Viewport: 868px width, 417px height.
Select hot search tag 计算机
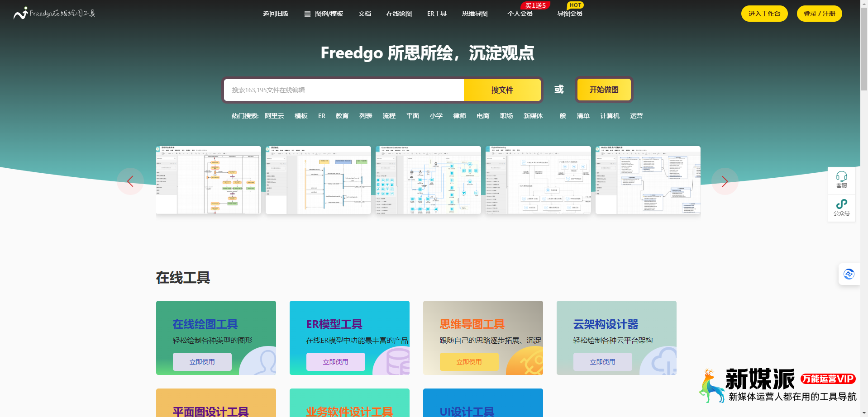coord(610,116)
